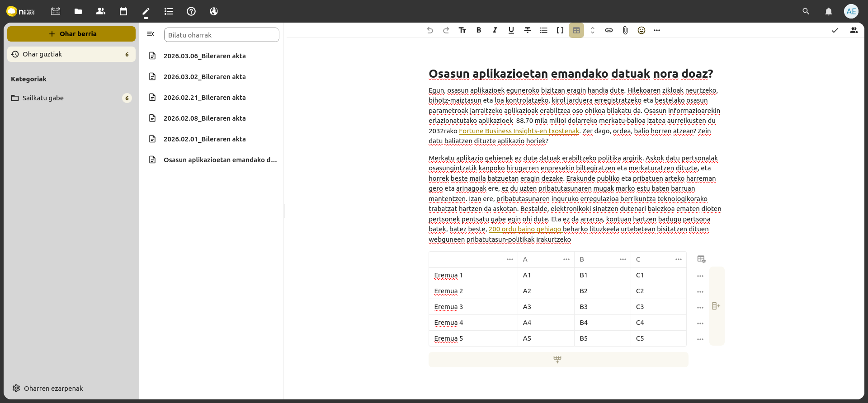Open notifications bell icon
Viewport: 868px width, 403px height.
click(x=828, y=11)
